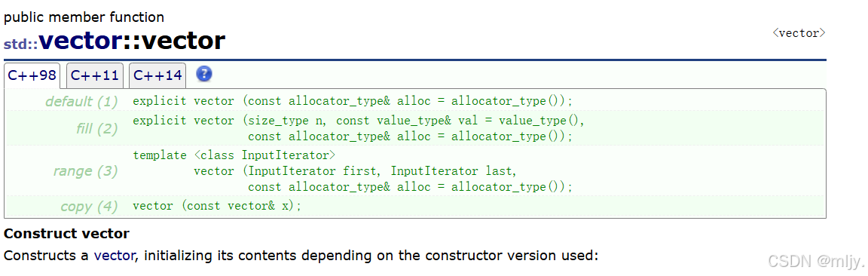Click the Construct vector heading
Image resolution: width=868 pixels, height=276 pixels.
[x=66, y=233]
